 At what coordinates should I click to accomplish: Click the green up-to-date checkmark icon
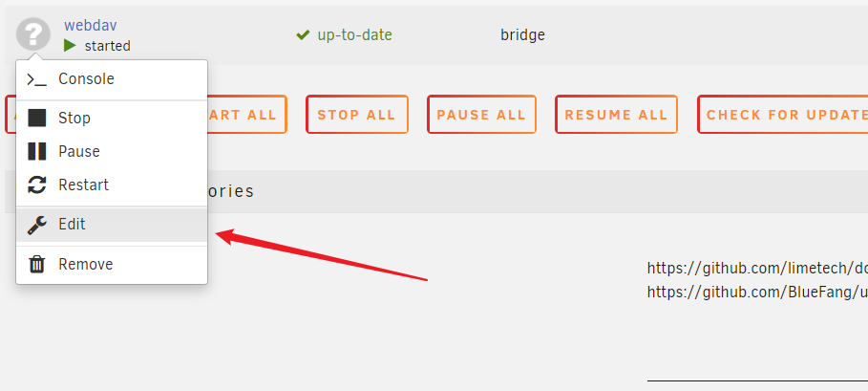[303, 35]
